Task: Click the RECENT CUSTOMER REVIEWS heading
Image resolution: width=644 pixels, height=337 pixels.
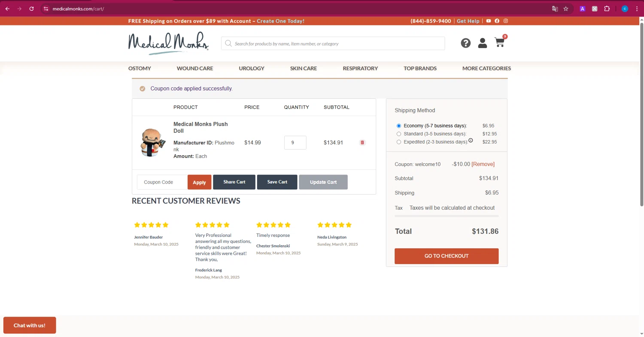Action: point(186,201)
